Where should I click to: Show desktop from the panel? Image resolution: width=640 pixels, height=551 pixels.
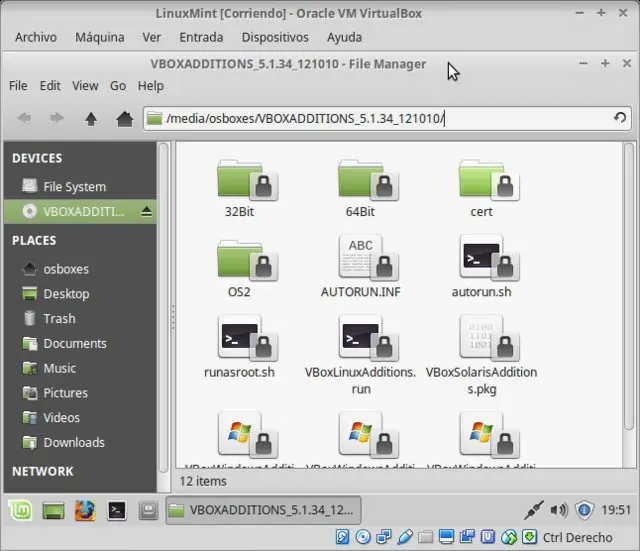coord(53,510)
